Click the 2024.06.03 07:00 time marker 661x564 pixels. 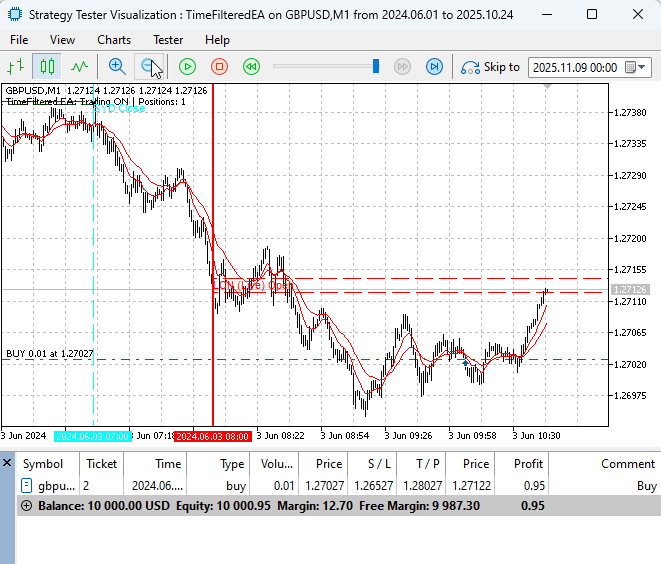click(92, 436)
